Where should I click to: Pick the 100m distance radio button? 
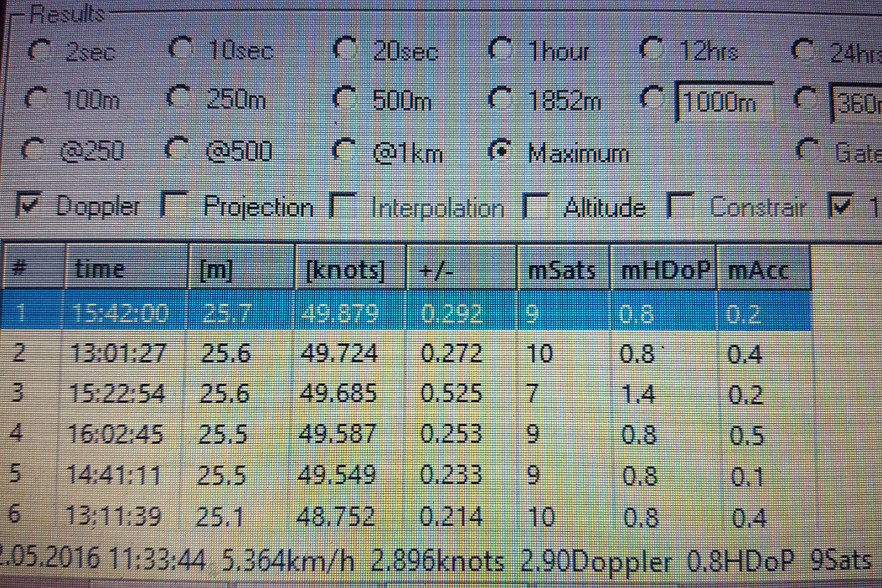pos(36,100)
